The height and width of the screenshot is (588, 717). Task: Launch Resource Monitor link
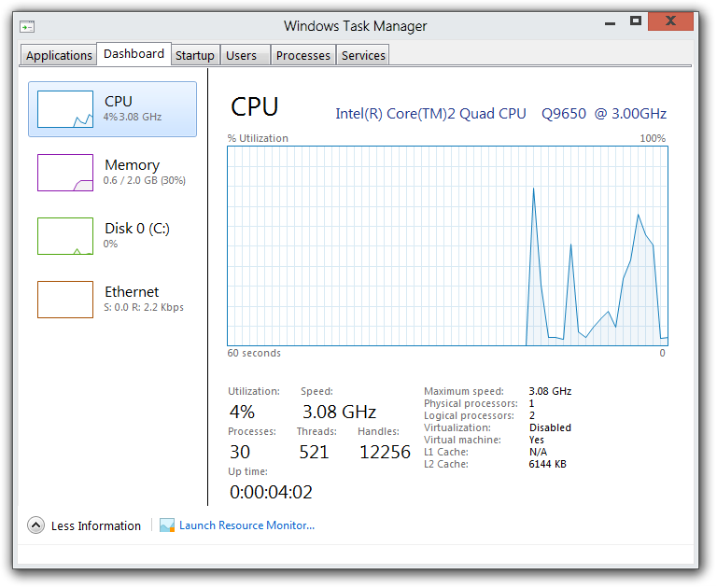[246, 525]
